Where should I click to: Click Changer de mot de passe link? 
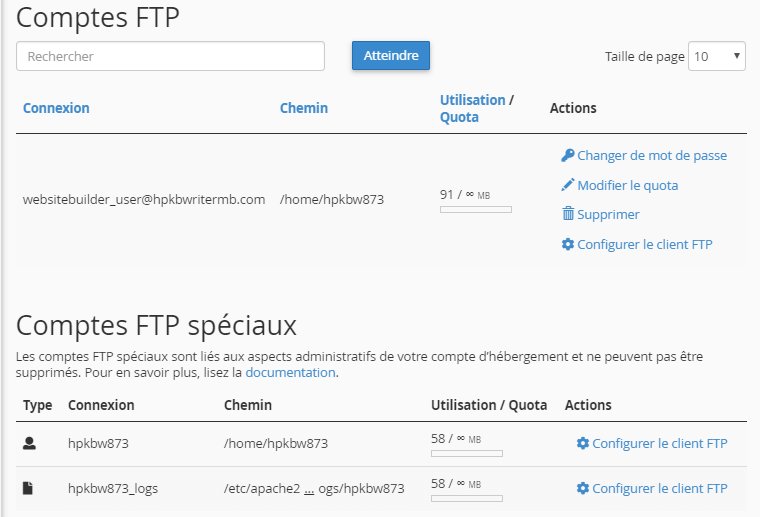click(652, 155)
